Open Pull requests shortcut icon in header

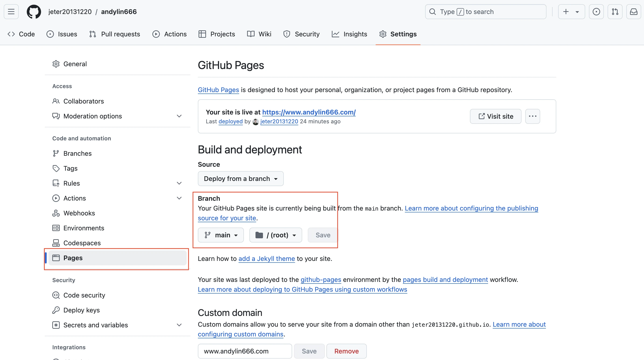coord(615,12)
